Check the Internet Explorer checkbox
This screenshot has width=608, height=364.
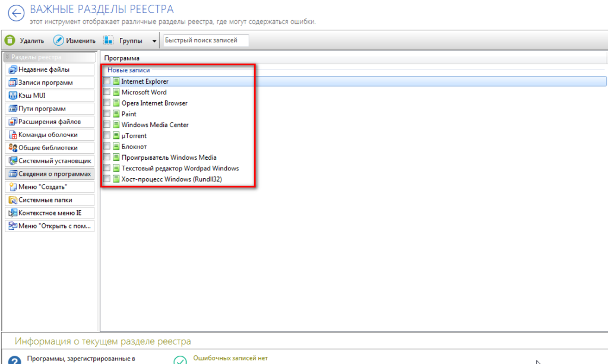[x=107, y=81]
